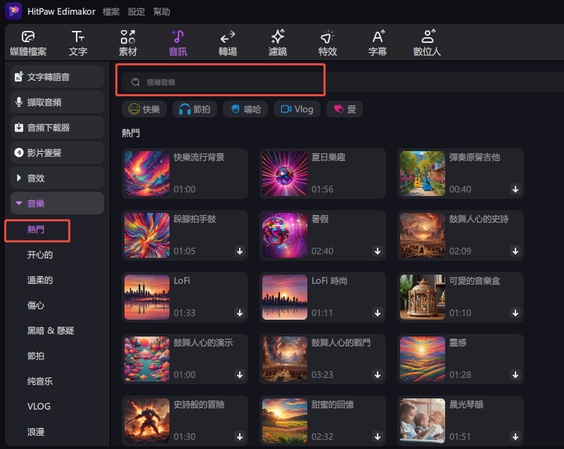Download the 甜蜜的回憶 track
The width and height of the screenshot is (564, 449).
click(x=378, y=436)
